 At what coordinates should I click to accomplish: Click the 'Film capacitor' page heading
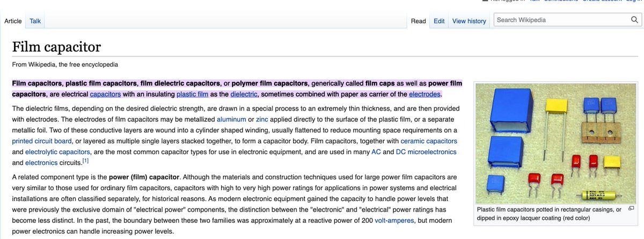click(56, 47)
